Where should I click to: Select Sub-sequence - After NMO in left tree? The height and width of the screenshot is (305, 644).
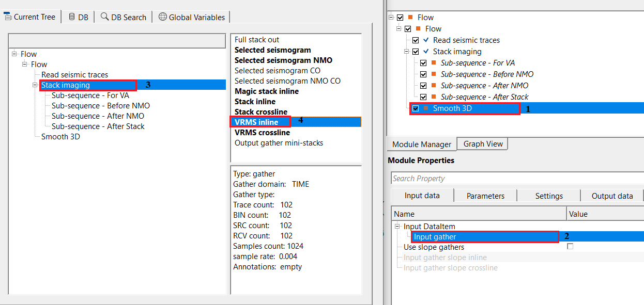click(x=98, y=116)
